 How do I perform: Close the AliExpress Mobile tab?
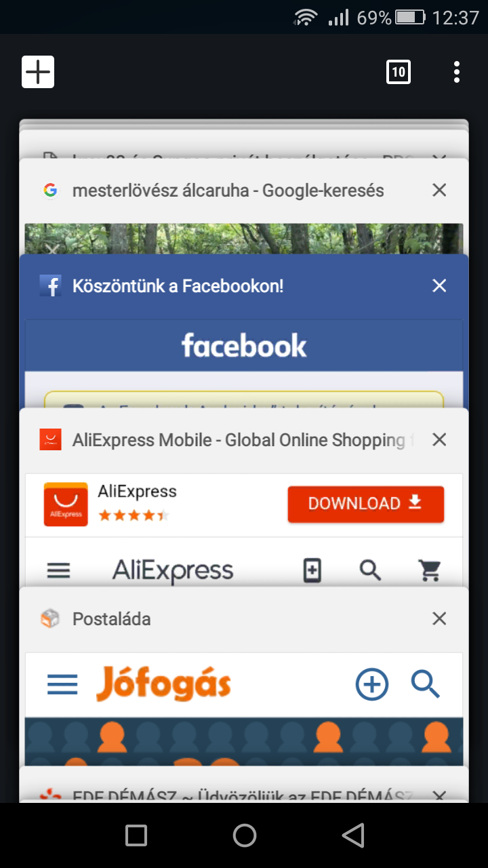(x=439, y=440)
